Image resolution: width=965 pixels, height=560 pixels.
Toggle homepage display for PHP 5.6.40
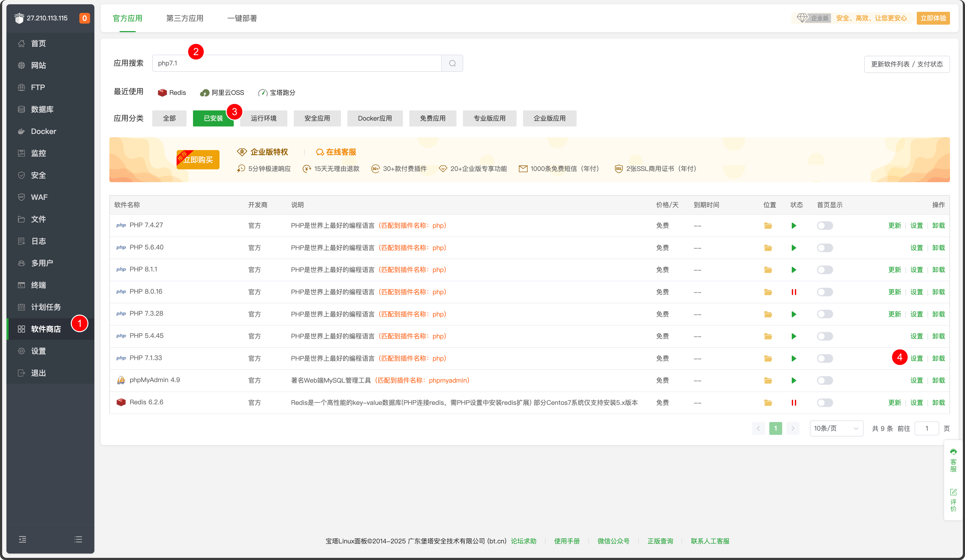[825, 248]
